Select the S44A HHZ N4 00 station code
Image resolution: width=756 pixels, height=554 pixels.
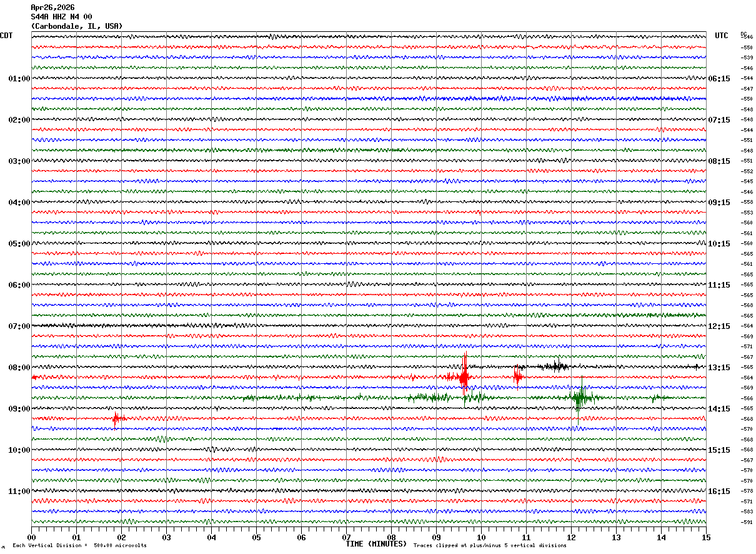point(61,17)
